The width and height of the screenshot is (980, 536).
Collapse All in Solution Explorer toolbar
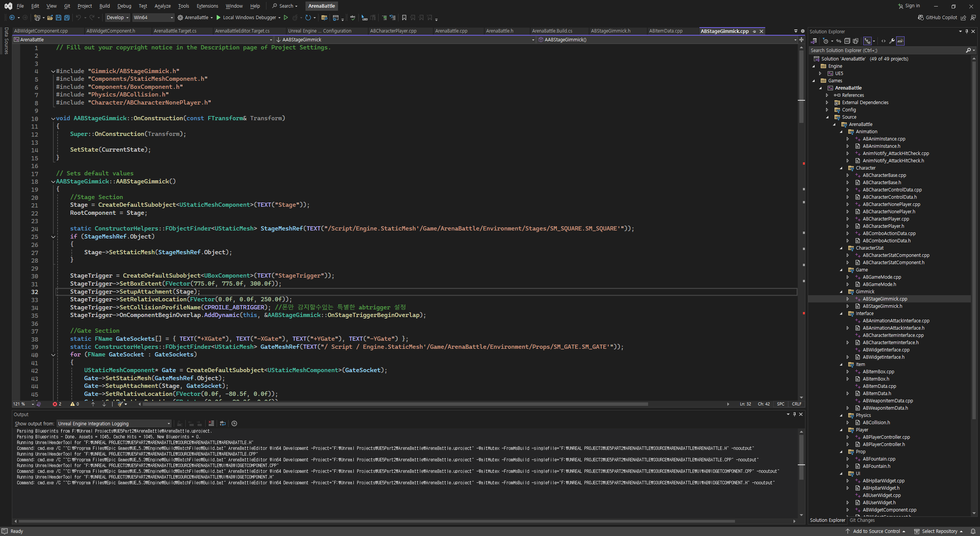click(847, 41)
